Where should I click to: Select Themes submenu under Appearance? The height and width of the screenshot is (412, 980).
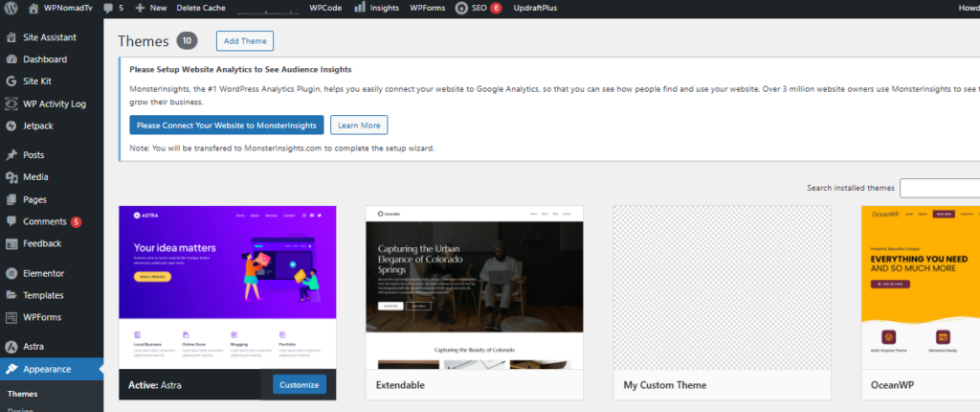click(23, 394)
